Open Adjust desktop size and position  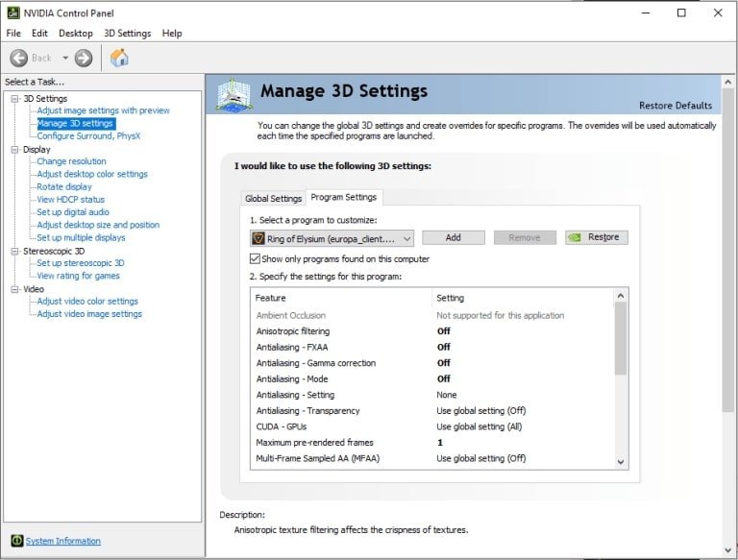98,225
